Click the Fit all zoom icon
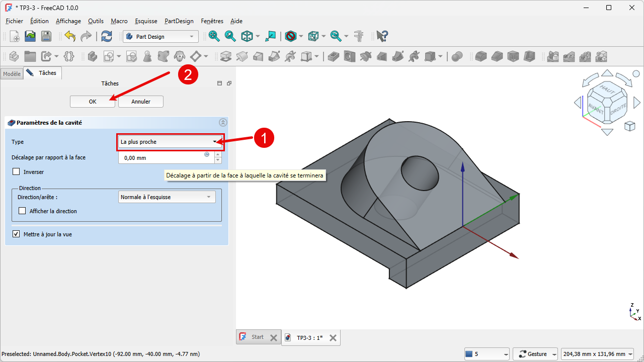Screen dimensions: 644x362 [214, 36]
